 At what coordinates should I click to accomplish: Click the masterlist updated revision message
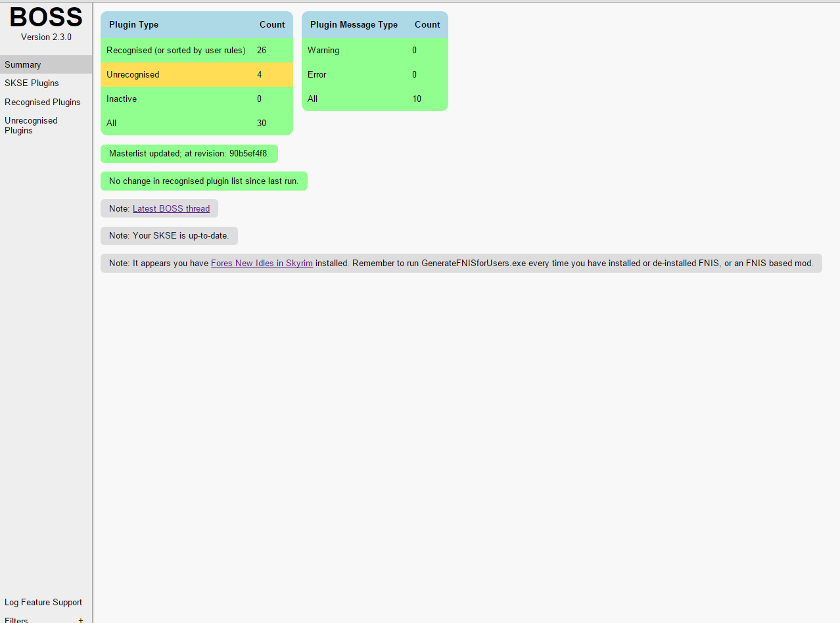click(x=189, y=153)
